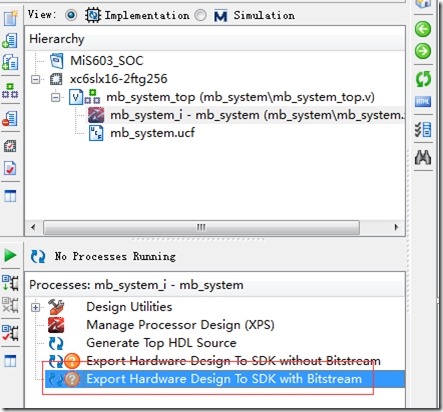This screenshot has height=412, width=443.
Task: Select the MiS603_SOC project item
Action: [x=107, y=61]
